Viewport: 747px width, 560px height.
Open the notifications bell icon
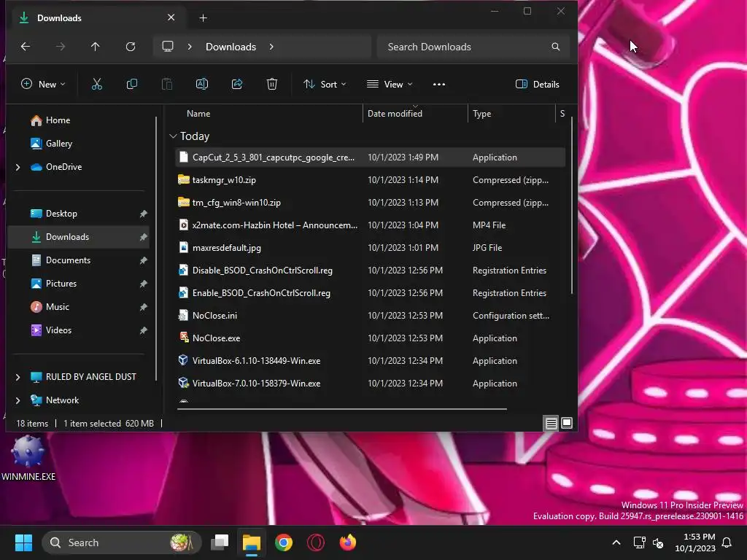tap(727, 542)
